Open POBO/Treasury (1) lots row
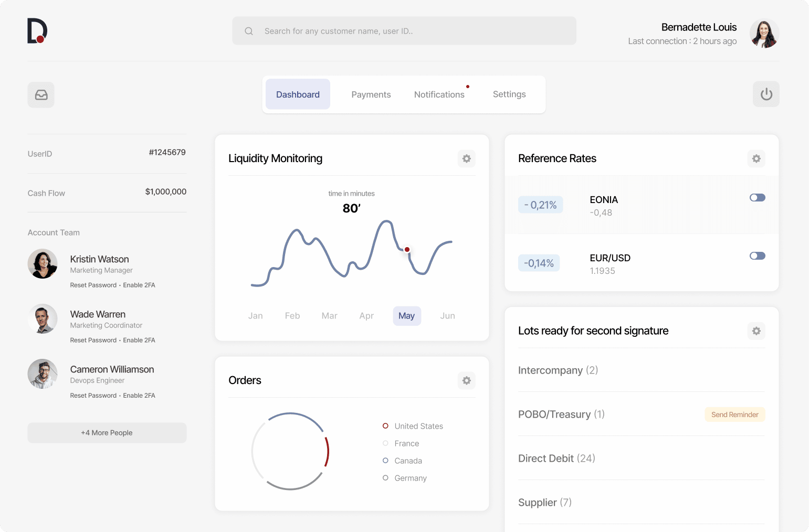809x532 pixels. tap(642, 414)
